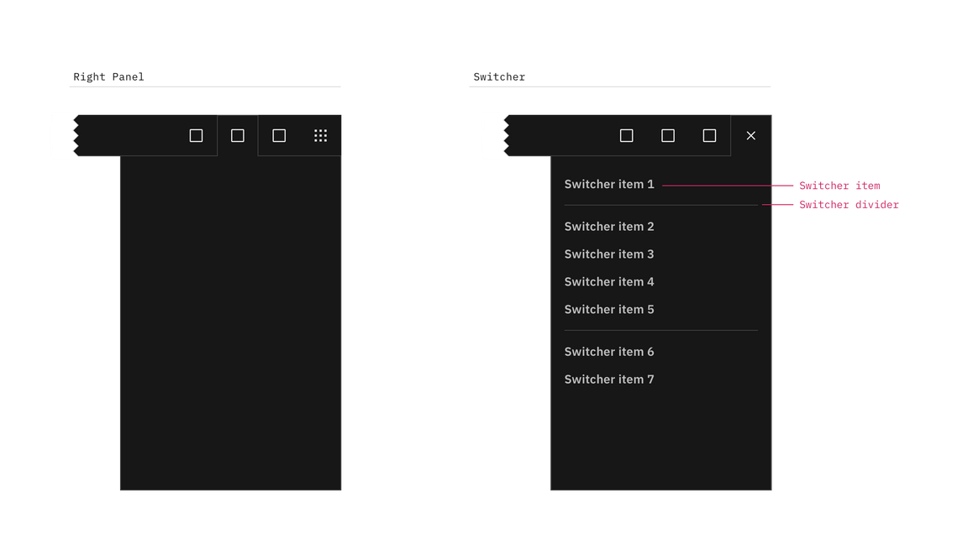The width and height of the screenshot is (968, 560).
Task: Go to Switcher item 5
Action: [609, 310]
